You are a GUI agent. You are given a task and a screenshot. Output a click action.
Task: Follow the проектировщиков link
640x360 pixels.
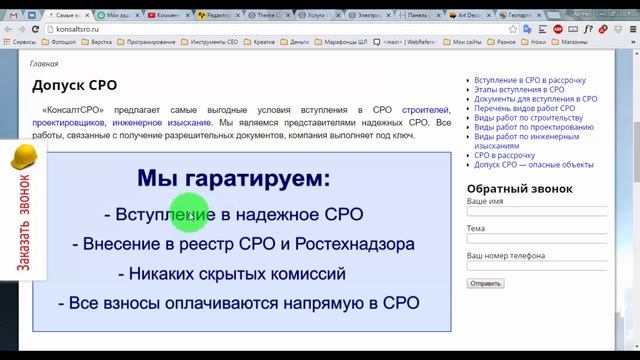click(68, 122)
